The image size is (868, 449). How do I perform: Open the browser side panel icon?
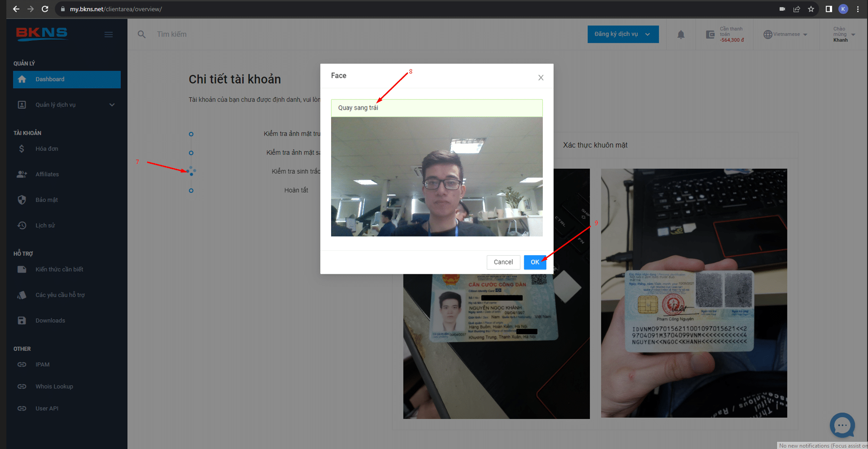(829, 9)
